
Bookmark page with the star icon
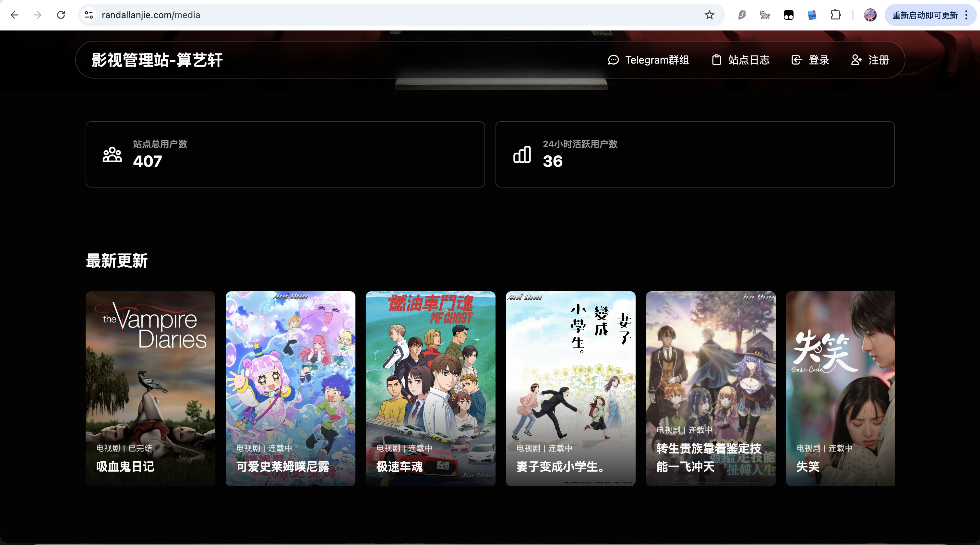coord(710,15)
